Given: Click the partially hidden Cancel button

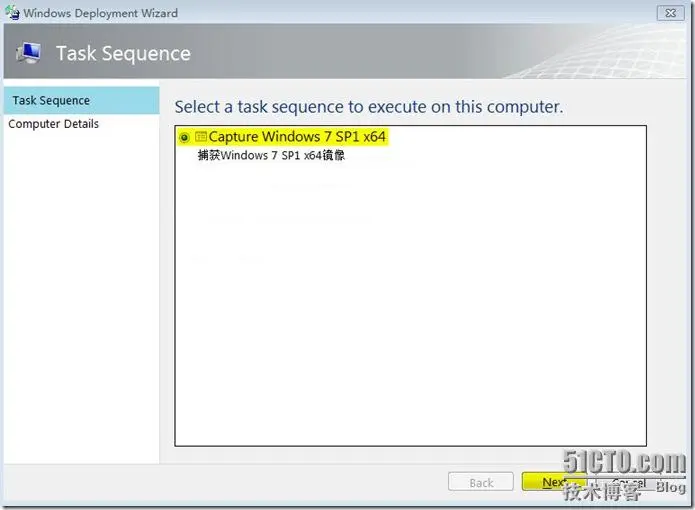Looking at the screenshot, I should click(x=629, y=483).
